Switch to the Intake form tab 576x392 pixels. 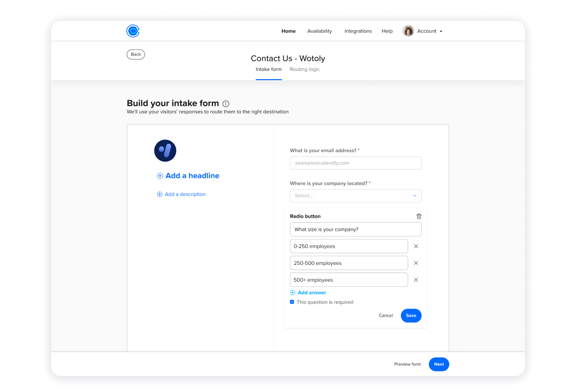269,70
